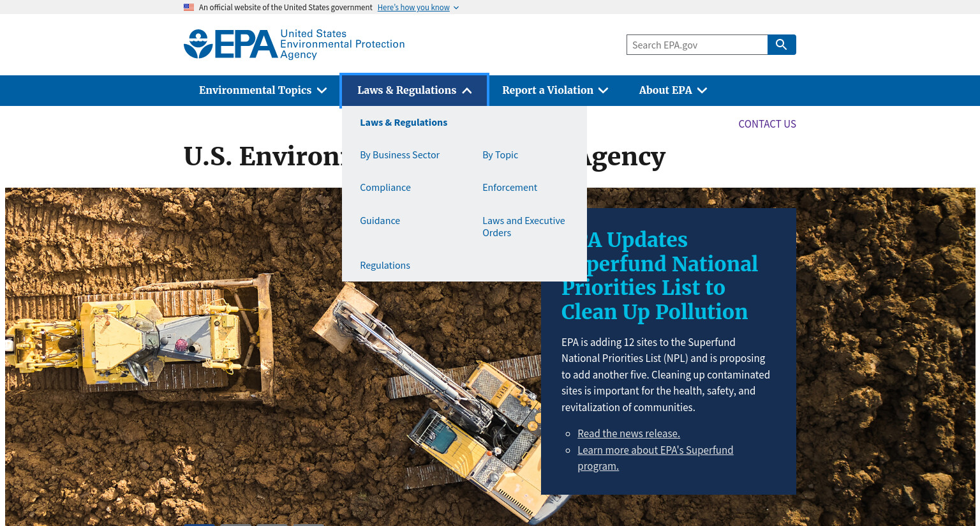Screen dimensions: 980x526
Task: Click the CONTACT US link
Action: tap(767, 124)
